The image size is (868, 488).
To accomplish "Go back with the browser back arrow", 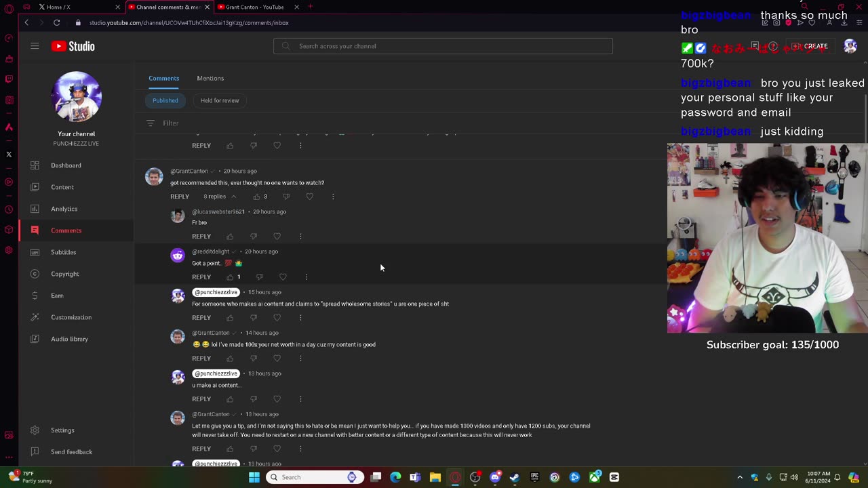I will (x=26, y=22).
